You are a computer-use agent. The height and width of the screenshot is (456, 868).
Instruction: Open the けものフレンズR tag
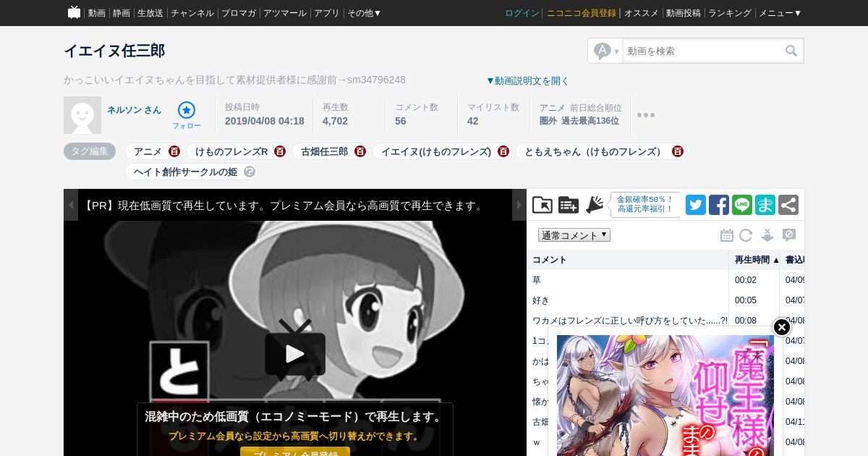pos(231,151)
